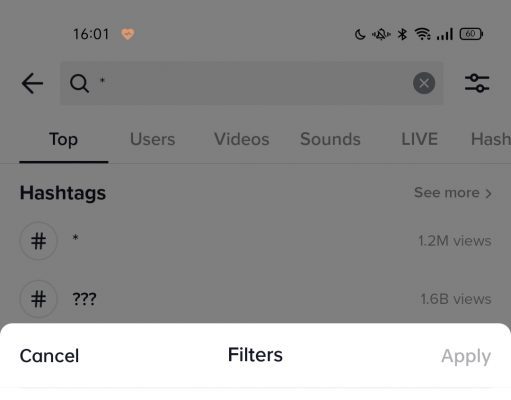Tap the back arrow icon
The image size is (511, 400).
[x=32, y=83]
